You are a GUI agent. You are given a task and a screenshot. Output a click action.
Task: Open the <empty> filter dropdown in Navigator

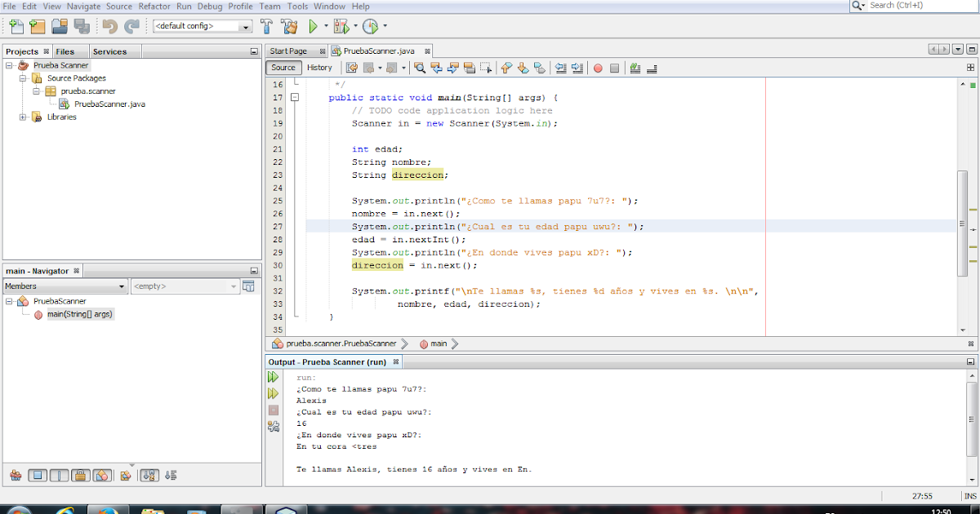point(185,286)
